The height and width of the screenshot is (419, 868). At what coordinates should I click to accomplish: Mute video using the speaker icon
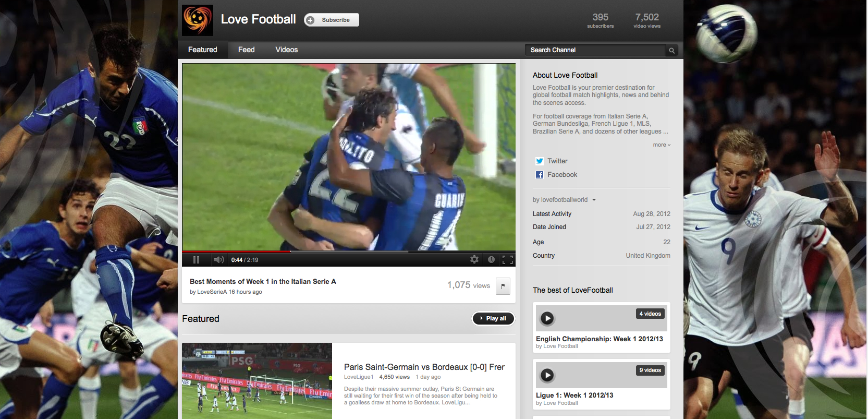pyautogui.click(x=219, y=260)
